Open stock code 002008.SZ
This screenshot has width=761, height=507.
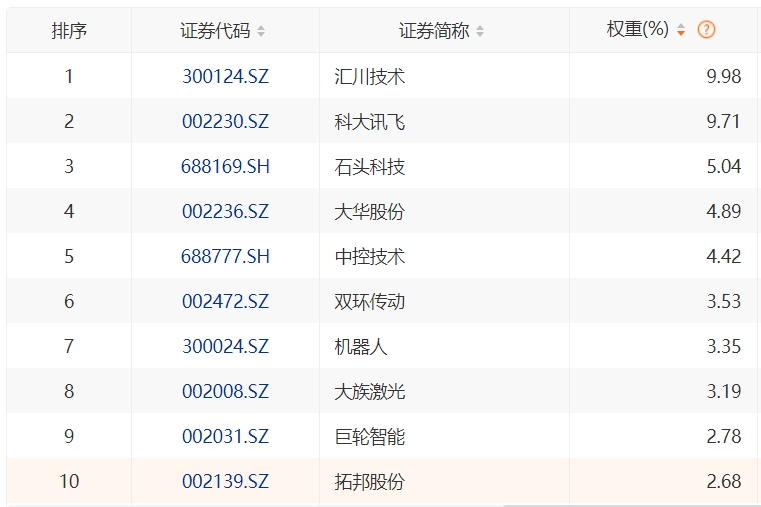tap(225, 392)
